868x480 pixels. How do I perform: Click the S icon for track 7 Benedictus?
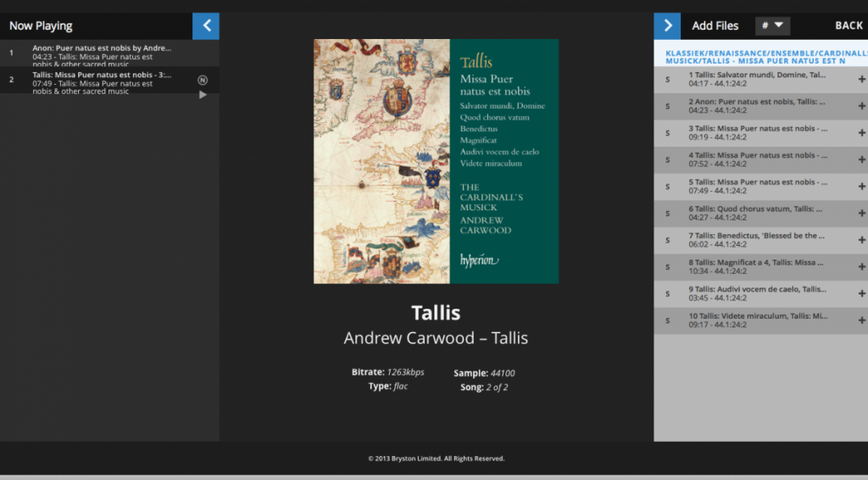pos(668,240)
